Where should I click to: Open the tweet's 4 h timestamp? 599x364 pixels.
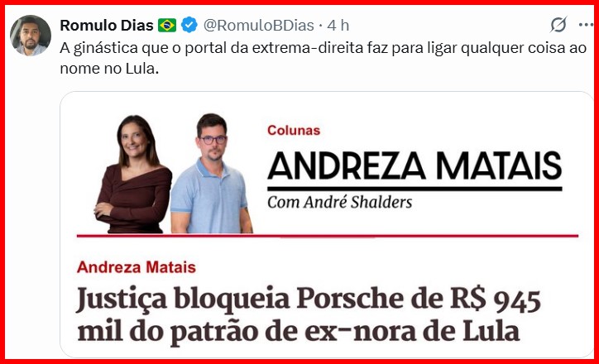[x=338, y=25]
